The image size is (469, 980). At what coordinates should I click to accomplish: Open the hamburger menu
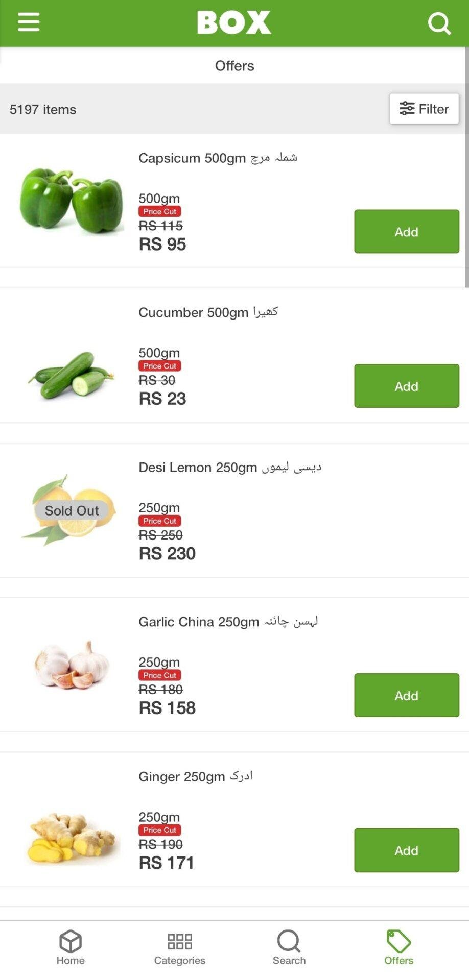coord(29,22)
